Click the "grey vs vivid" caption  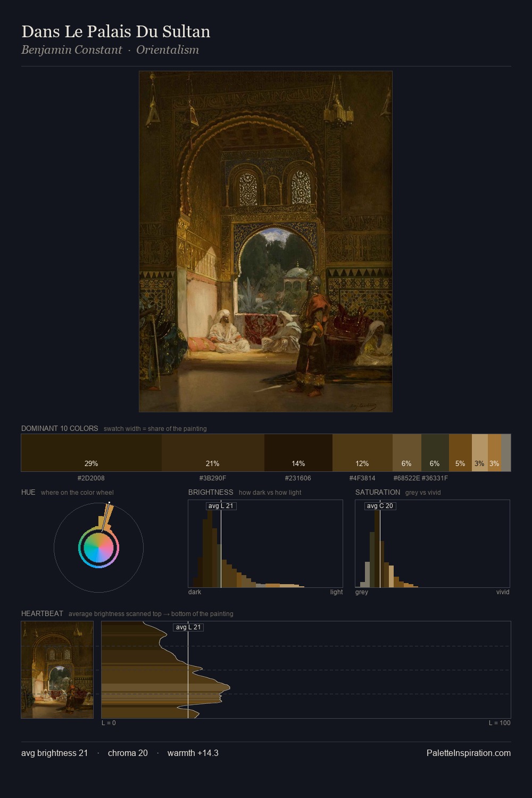[x=423, y=493]
